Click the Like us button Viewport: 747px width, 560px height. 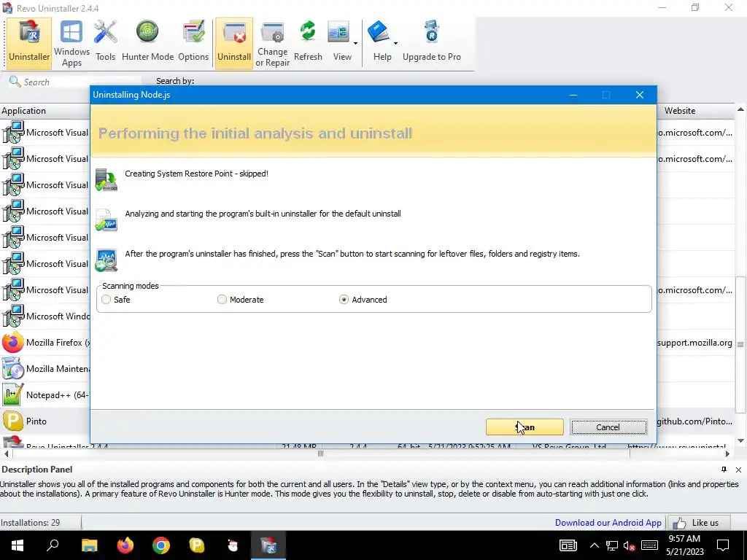pos(700,522)
